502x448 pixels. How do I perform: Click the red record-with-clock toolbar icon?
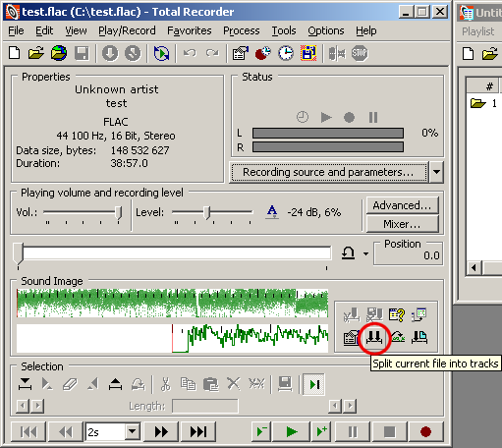click(x=263, y=53)
